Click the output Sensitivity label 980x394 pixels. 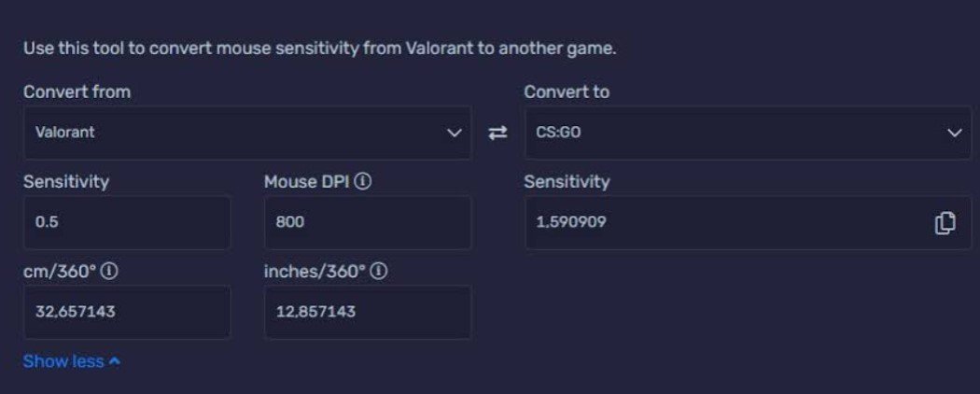(567, 182)
